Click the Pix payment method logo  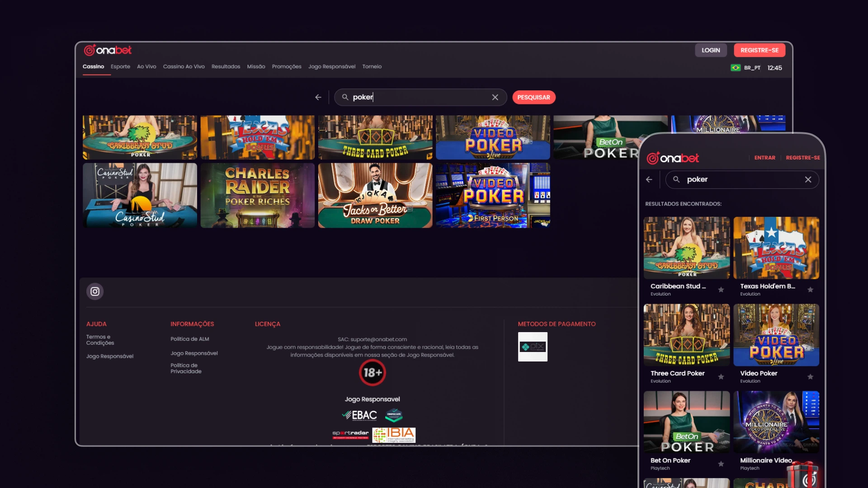coord(533,347)
